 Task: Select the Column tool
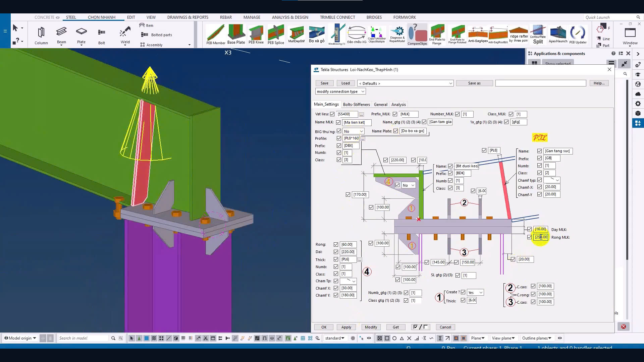click(x=41, y=36)
